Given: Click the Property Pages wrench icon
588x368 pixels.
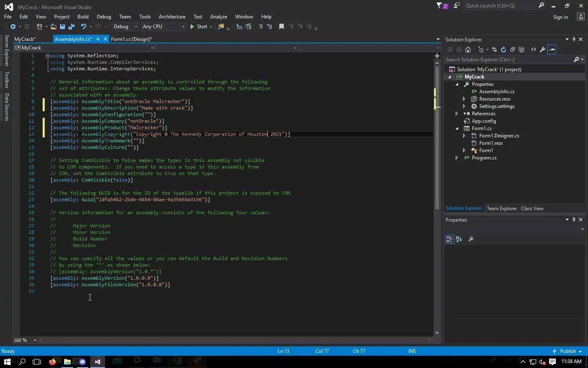Looking at the screenshot, I should pyautogui.click(x=471, y=239).
